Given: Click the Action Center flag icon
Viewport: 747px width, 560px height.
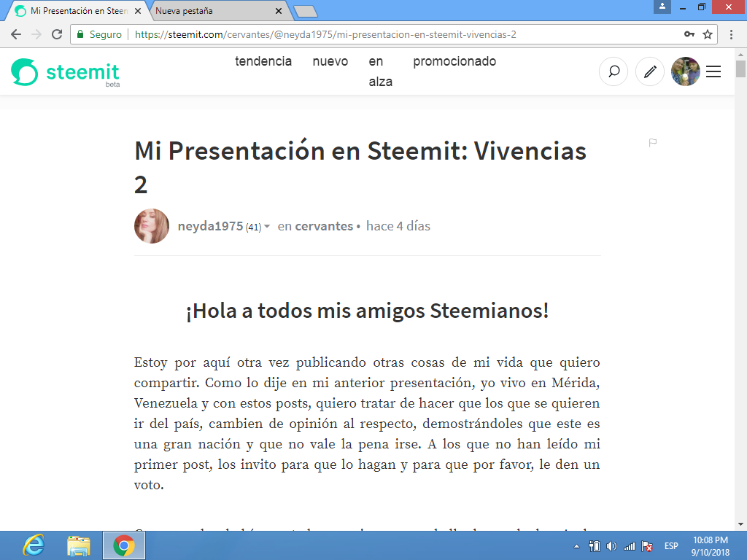Looking at the screenshot, I should pos(647,546).
